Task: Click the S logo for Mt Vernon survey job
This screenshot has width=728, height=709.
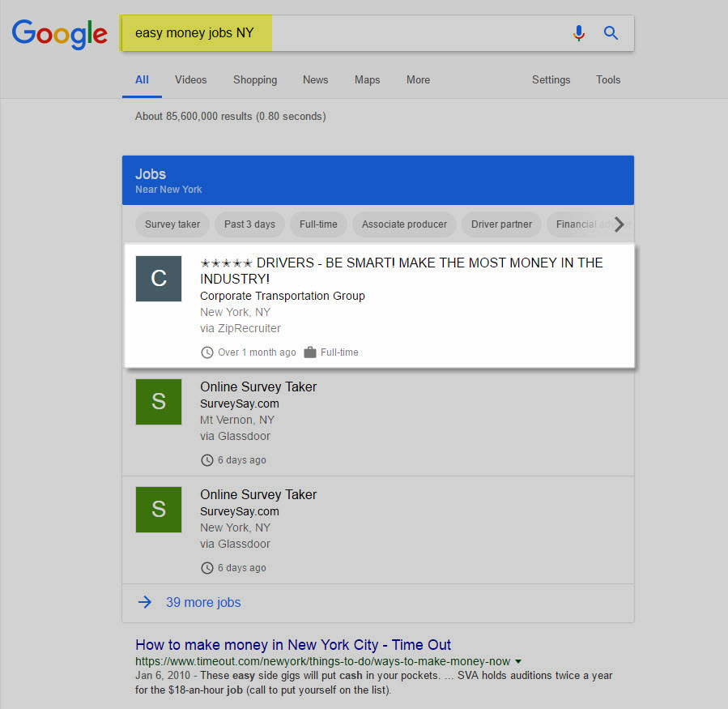Action: click(159, 402)
